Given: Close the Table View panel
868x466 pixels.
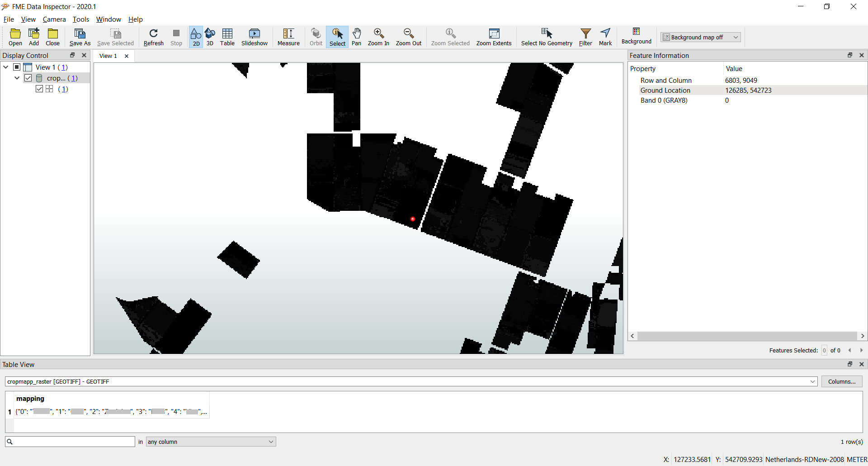Looking at the screenshot, I should pos(862,364).
